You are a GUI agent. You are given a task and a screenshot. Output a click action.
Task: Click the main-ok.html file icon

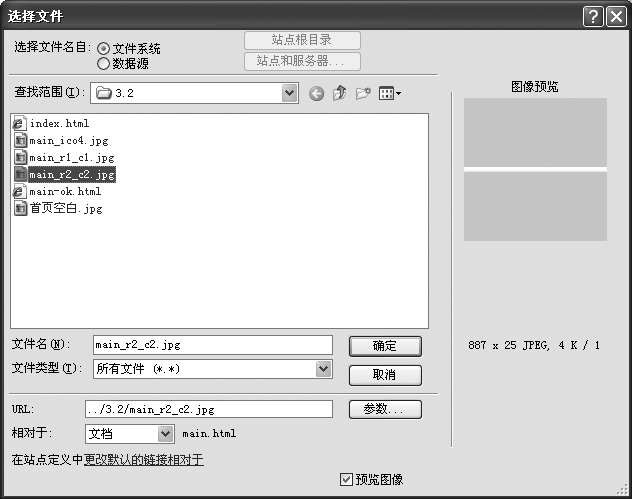tap(20, 191)
